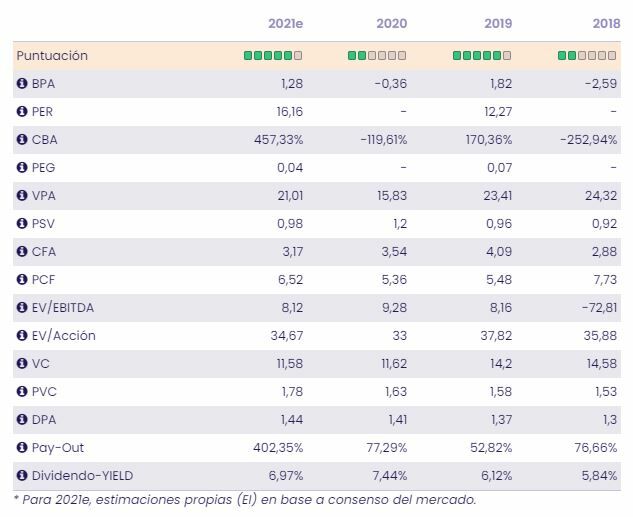Click the info icon next to PEG
The image size is (633, 517).
21,168
